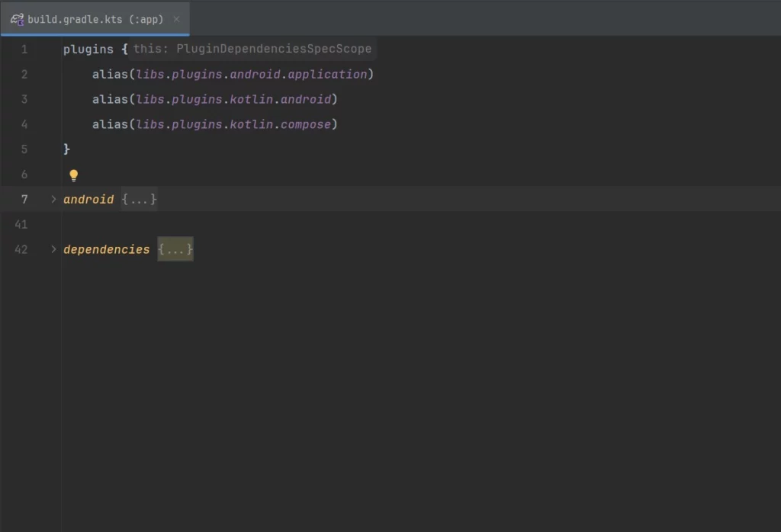Unfold the {...} placeholder after android

(x=139, y=199)
